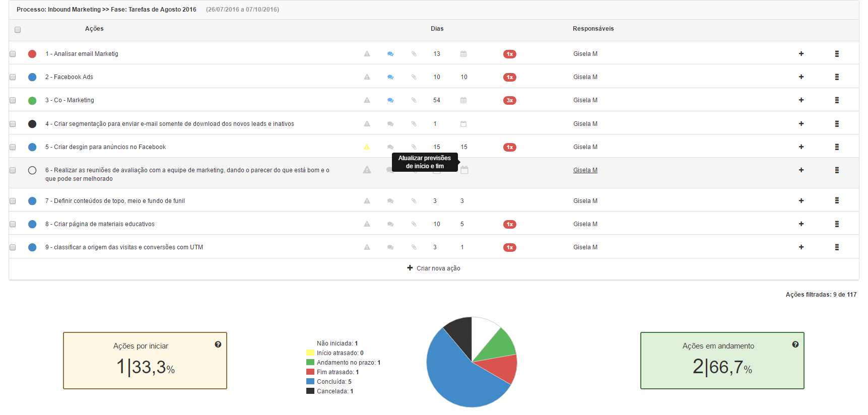The image size is (868, 415).
Task: Click calendar icon on row 4 segmentação
Action: click(463, 124)
